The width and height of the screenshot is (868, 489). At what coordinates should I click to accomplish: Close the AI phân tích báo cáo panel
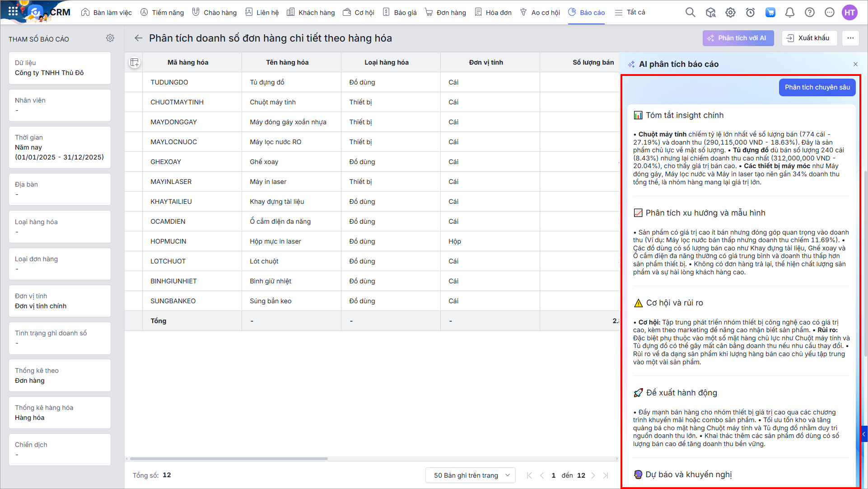click(855, 64)
